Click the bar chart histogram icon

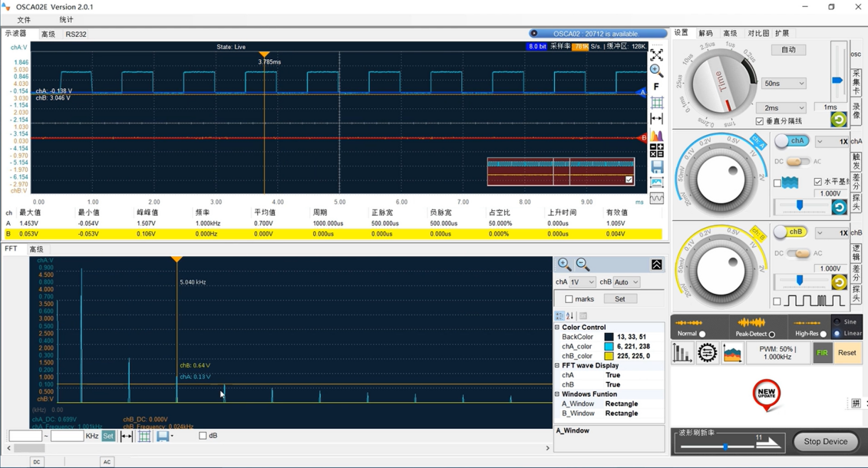(682, 353)
